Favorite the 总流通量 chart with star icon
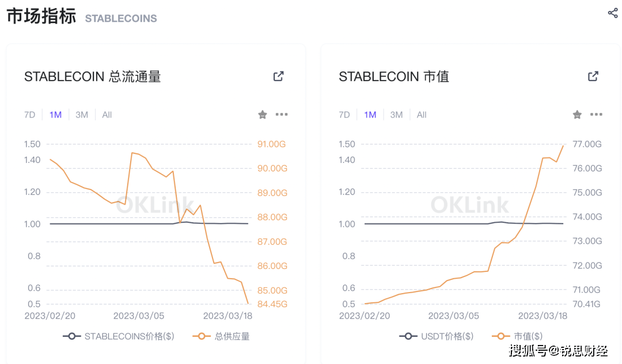The height and width of the screenshot is (364, 622). pyautogui.click(x=263, y=115)
